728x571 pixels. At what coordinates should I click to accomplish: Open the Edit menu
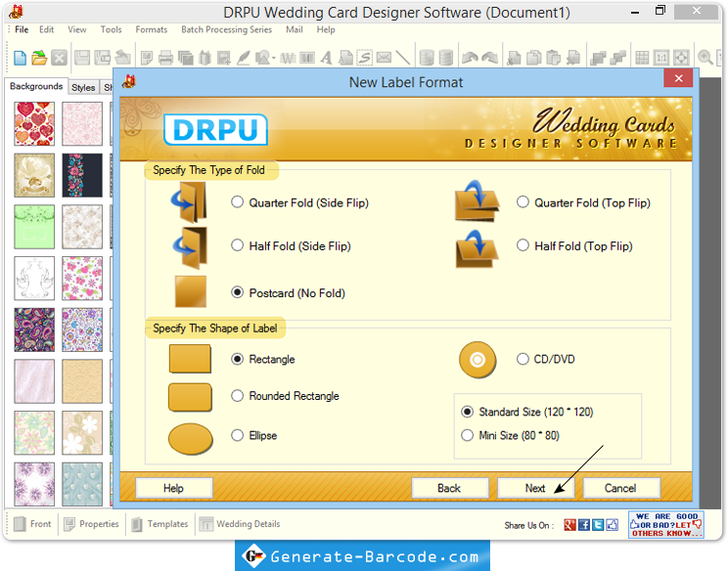46,29
